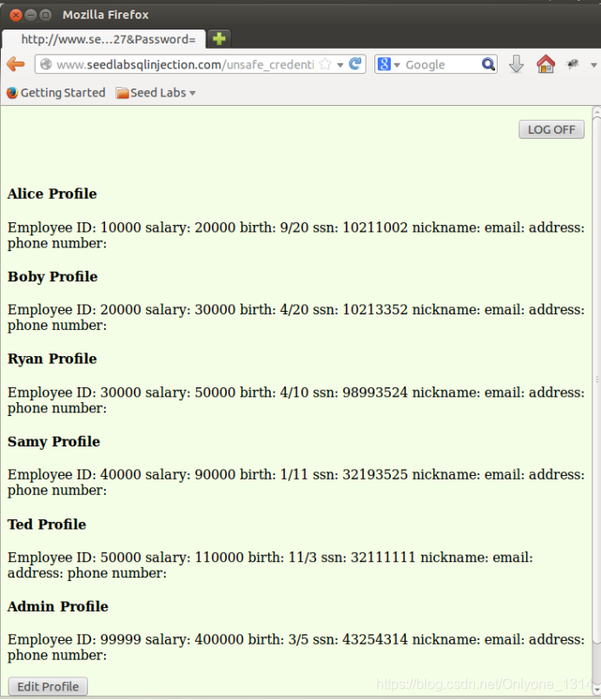Click the Samy Profile heading
Viewport: 601px width, 700px height.
click(x=54, y=441)
